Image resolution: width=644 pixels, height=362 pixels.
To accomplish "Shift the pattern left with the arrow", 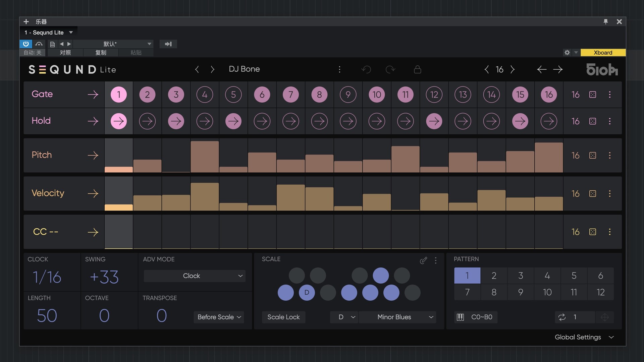I will click(x=542, y=69).
